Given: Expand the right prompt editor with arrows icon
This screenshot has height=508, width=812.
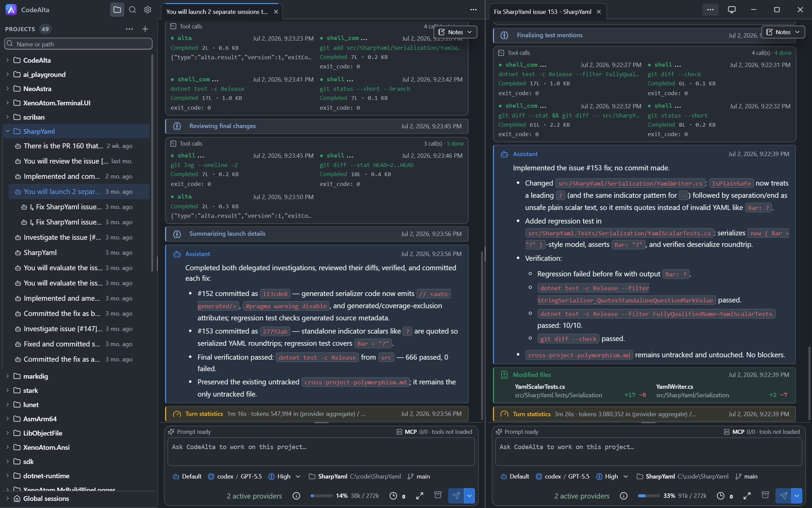Looking at the screenshot, I should [747, 496].
